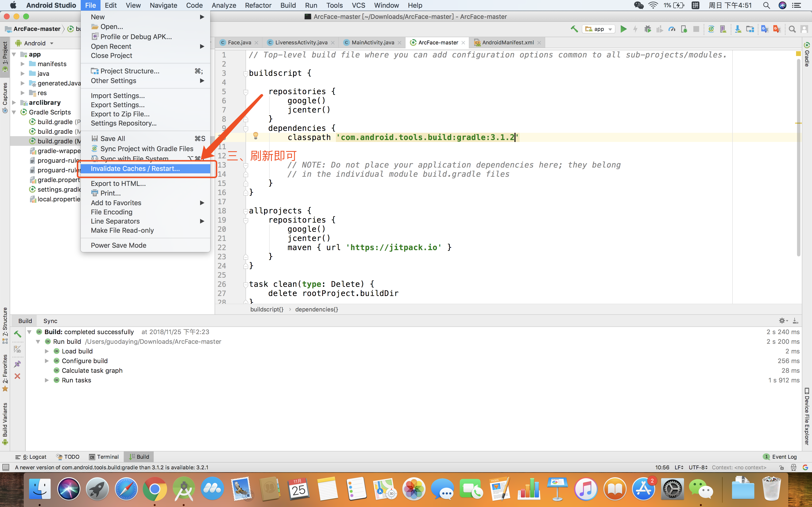Run the app with green play button

[623, 29]
